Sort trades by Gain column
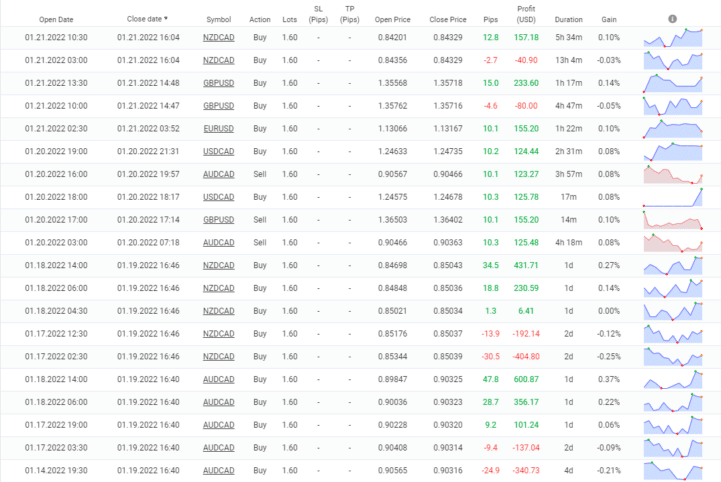Screen dimensions: 721x482 (x=609, y=19)
